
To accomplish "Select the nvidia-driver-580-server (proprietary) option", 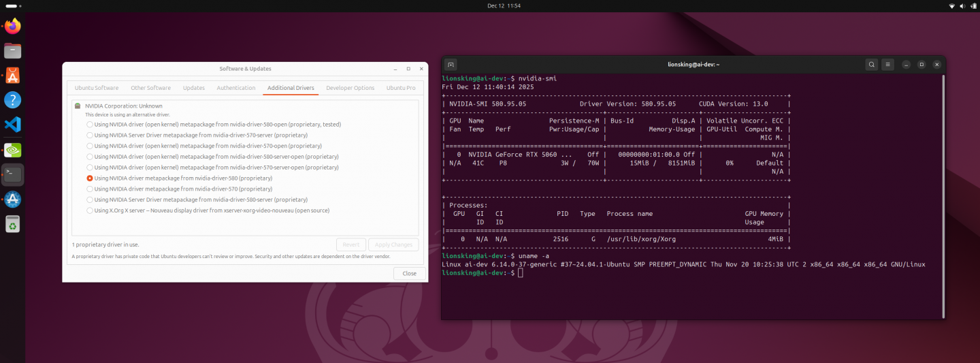I will pyautogui.click(x=90, y=200).
